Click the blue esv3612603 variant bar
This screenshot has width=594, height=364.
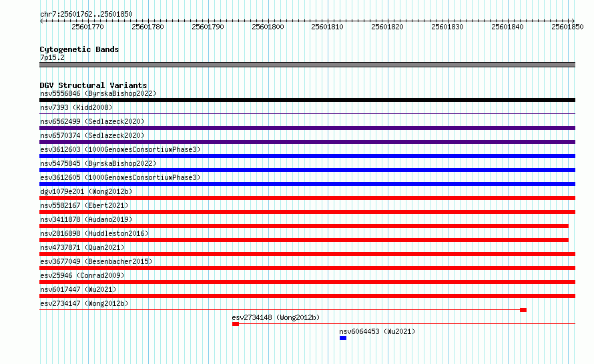point(307,156)
